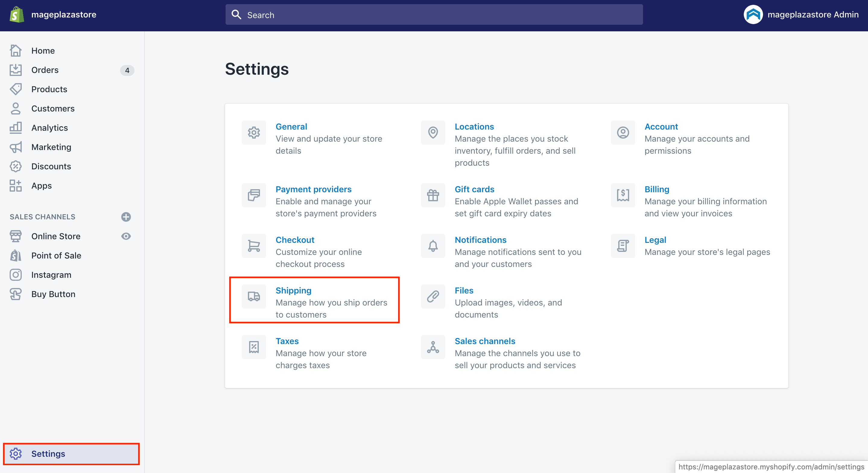Click the Shipping truck icon
868x473 pixels.
[x=254, y=296]
